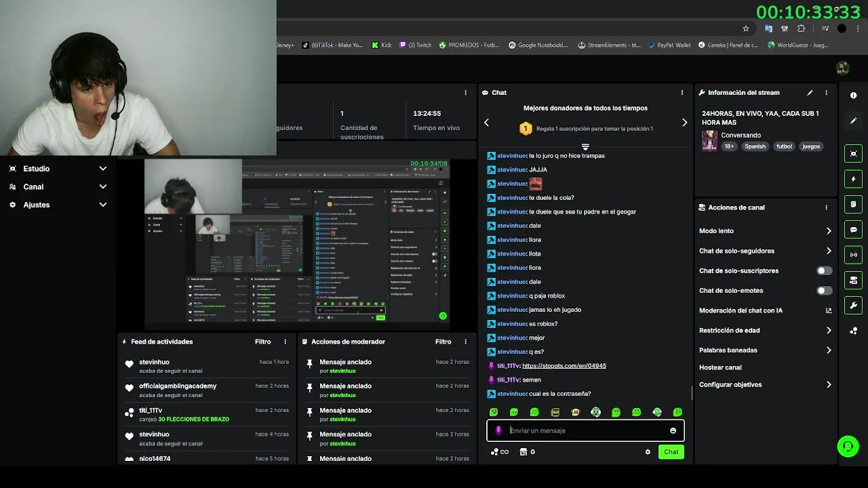Click the purple microphone icon in chat input
Viewport: 868px width, 488px height.
coord(498,430)
